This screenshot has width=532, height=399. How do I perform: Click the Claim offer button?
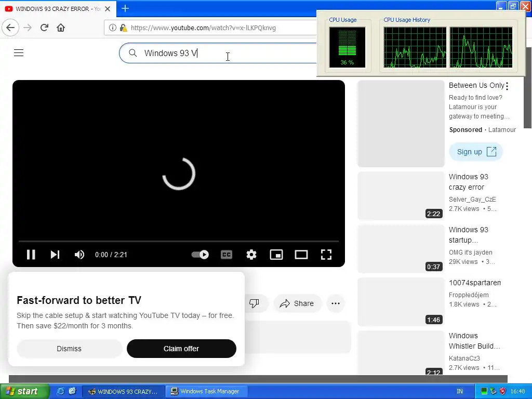[181, 349]
